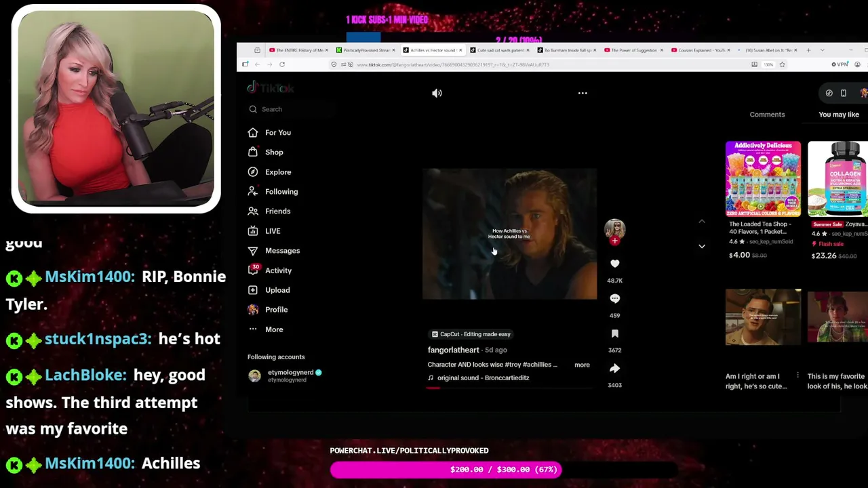The image size is (868, 488).
Task: Open the TikTok get app phone icon
Action: pyautogui.click(x=844, y=93)
